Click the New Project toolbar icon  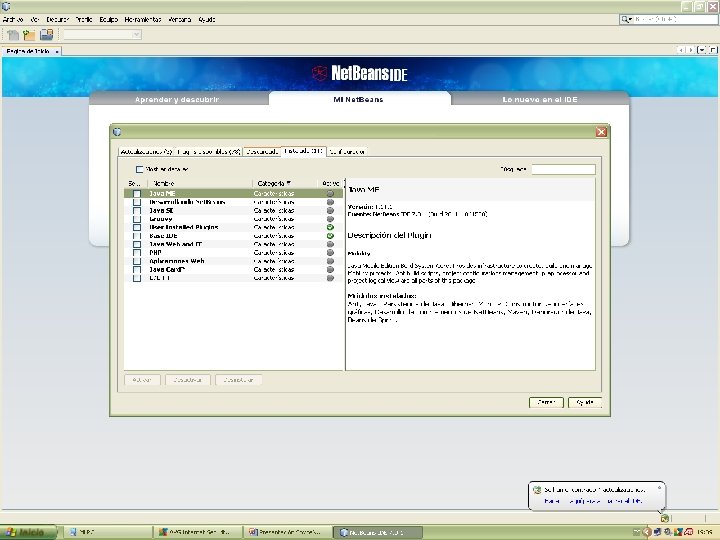(29, 34)
